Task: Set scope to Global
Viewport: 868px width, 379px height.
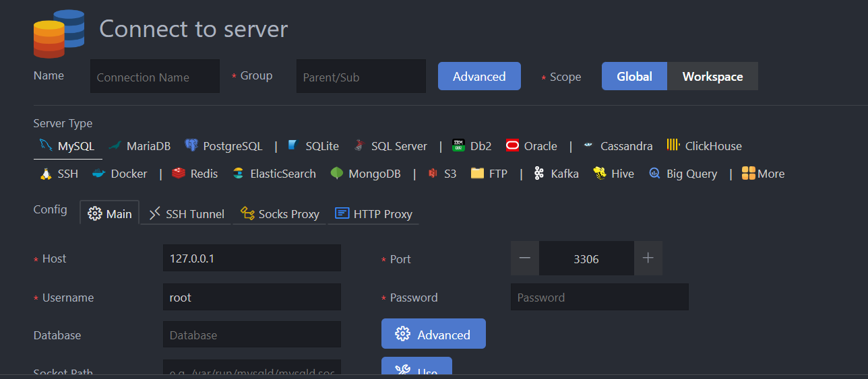Action: pos(634,76)
